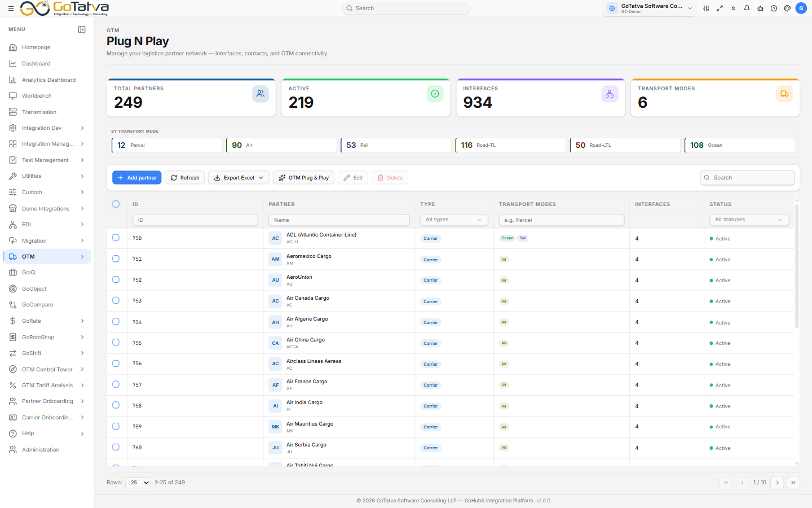
Task: Filter by the Ocean transport mode card
Action: (740, 145)
